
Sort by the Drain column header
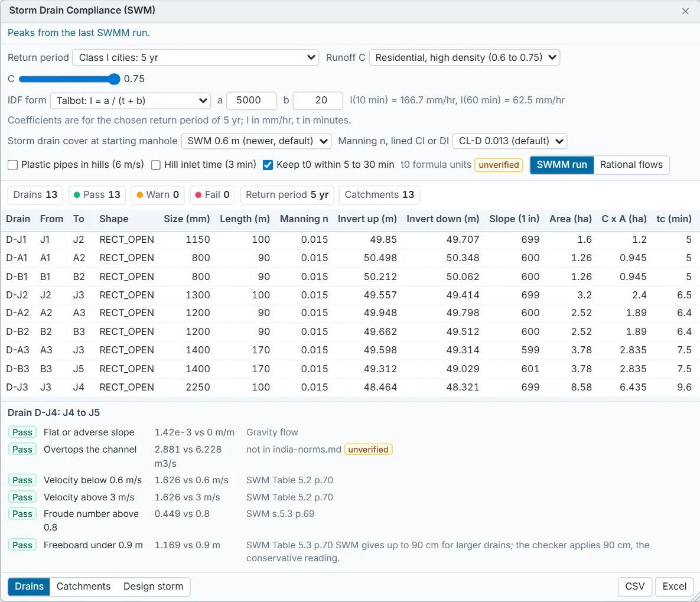coord(18,219)
